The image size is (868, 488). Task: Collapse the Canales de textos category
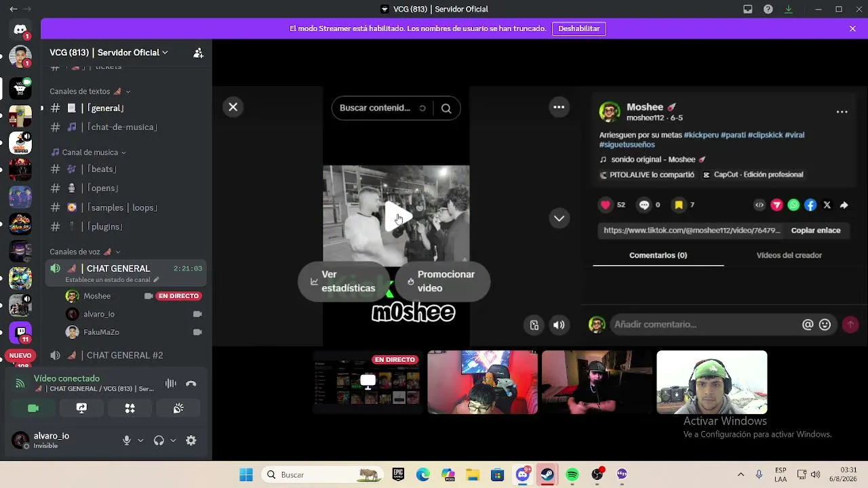point(90,91)
